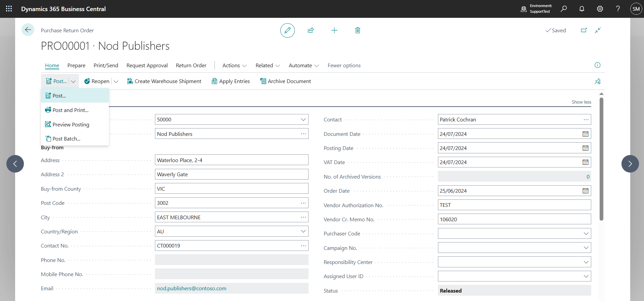This screenshot has width=644, height=301.
Task: Open the info FactBox pane icon
Action: pyautogui.click(x=597, y=65)
